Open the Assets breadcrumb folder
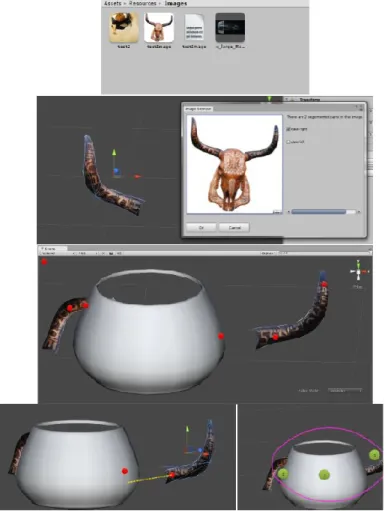This screenshot has height=511, width=388. click(112, 3)
